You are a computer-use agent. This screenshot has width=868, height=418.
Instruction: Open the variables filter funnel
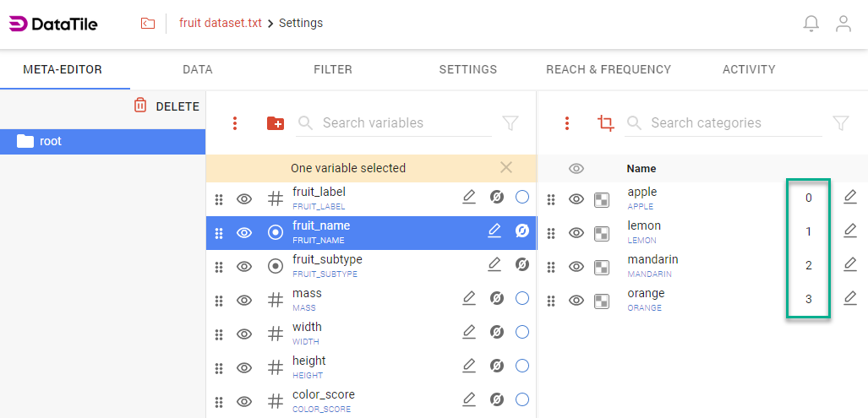pyautogui.click(x=510, y=123)
